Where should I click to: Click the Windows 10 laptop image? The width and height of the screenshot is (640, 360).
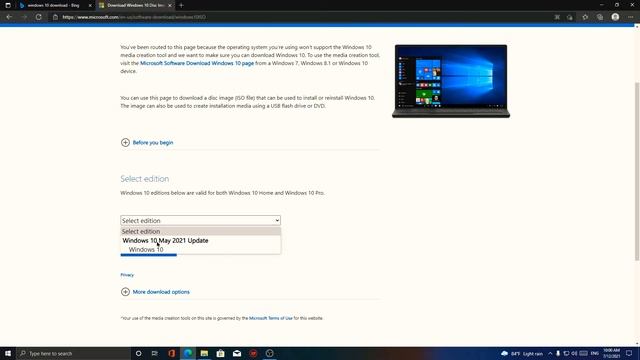coord(451,81)
